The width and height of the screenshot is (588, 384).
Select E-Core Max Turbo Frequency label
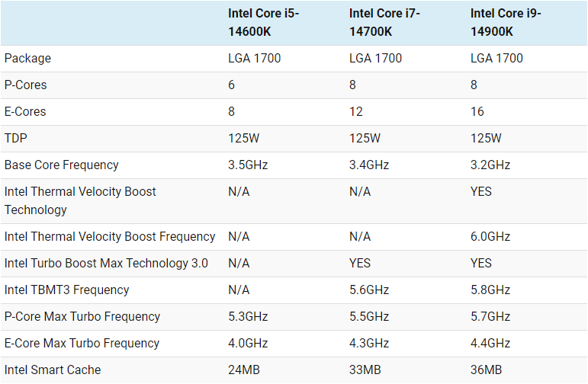pos(82,343)
